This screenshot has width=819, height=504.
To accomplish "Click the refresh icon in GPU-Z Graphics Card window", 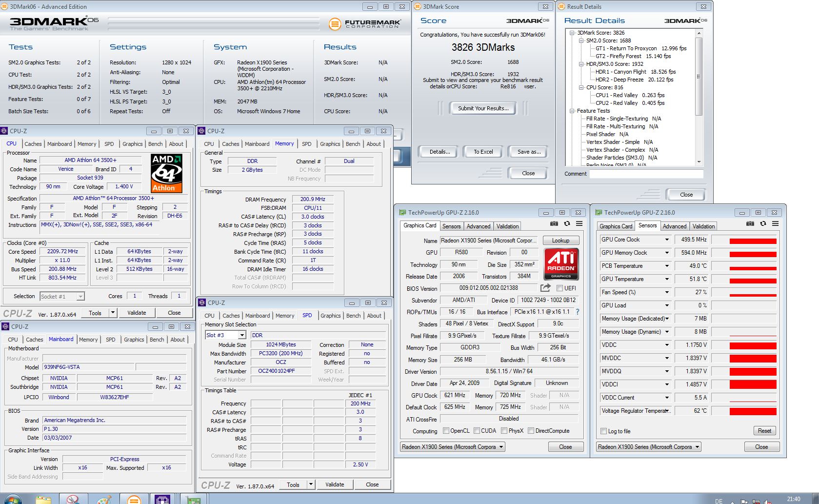I will point(567,223).
